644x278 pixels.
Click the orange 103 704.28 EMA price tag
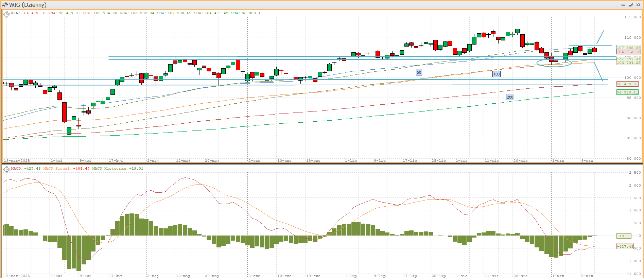tap(628, 63)
